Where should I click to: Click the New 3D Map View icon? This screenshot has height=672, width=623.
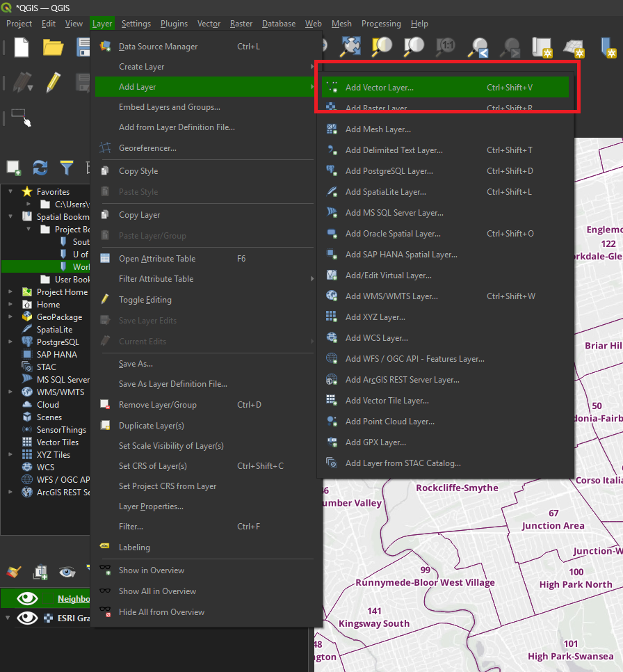(574, 47)
